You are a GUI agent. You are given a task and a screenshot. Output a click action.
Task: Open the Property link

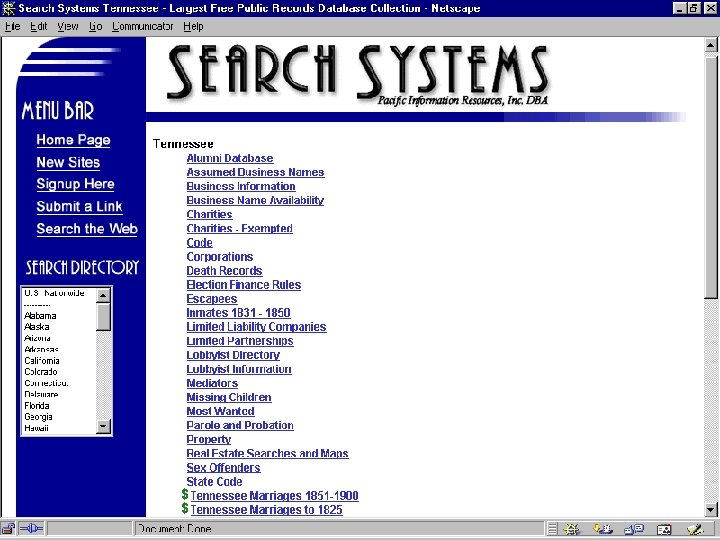click(208, 439)
